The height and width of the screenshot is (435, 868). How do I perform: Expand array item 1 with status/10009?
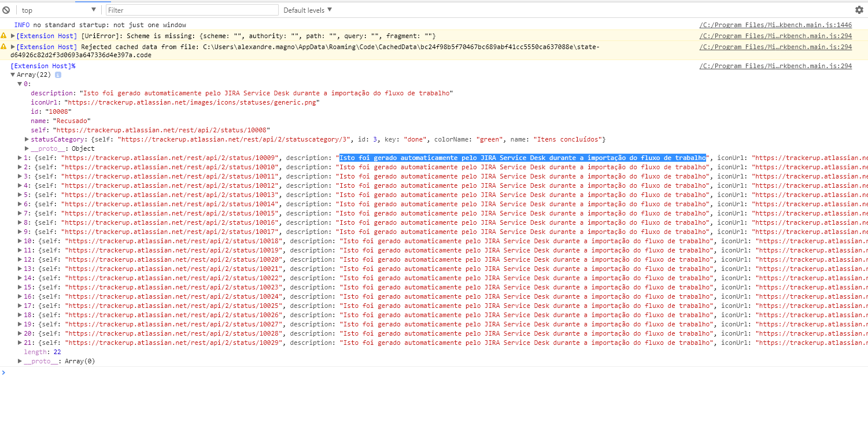pyautogui.click(x=20, y=158)
